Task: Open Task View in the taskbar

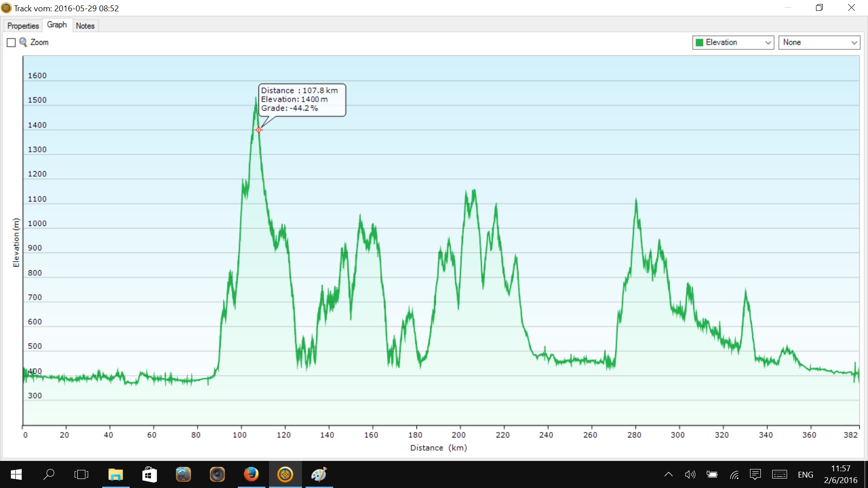Action: [81, 474]
